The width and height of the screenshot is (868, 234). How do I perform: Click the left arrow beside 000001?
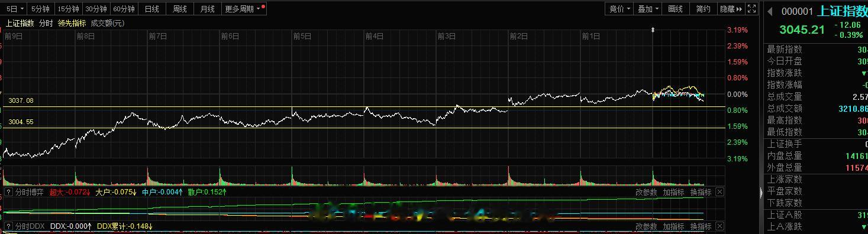tap(770, 11)
